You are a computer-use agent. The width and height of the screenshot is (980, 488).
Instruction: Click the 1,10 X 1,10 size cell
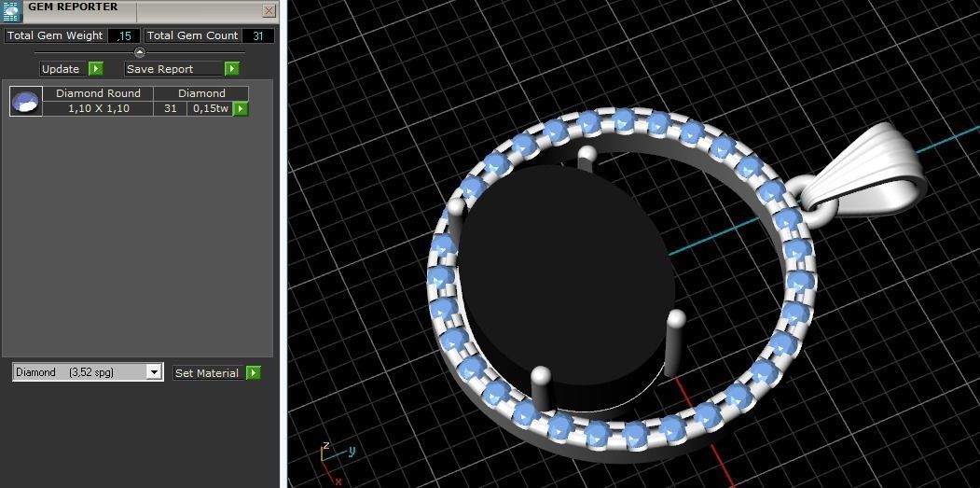(x=98, y=108)
